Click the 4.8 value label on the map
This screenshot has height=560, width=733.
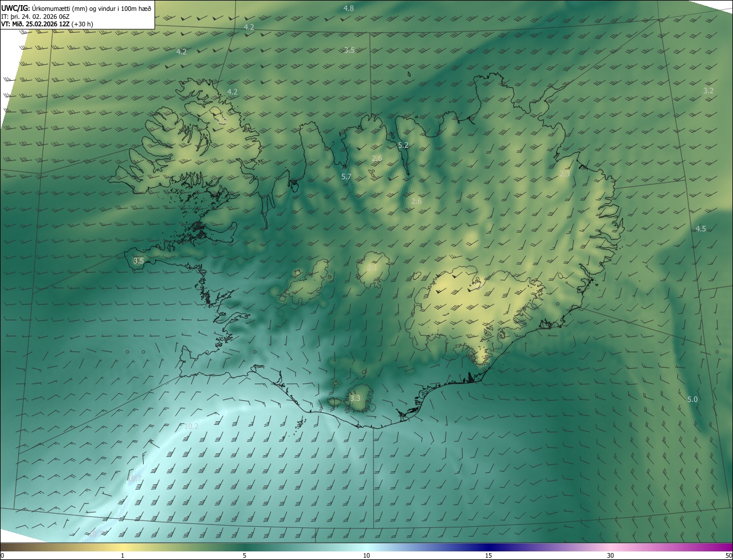(348, 8)
